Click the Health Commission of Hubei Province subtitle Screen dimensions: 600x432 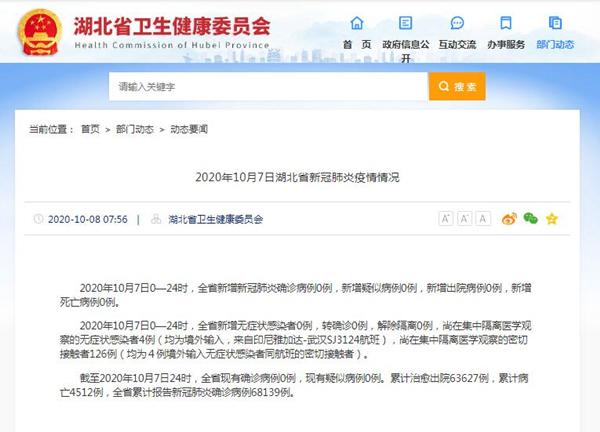pos(172,45)
